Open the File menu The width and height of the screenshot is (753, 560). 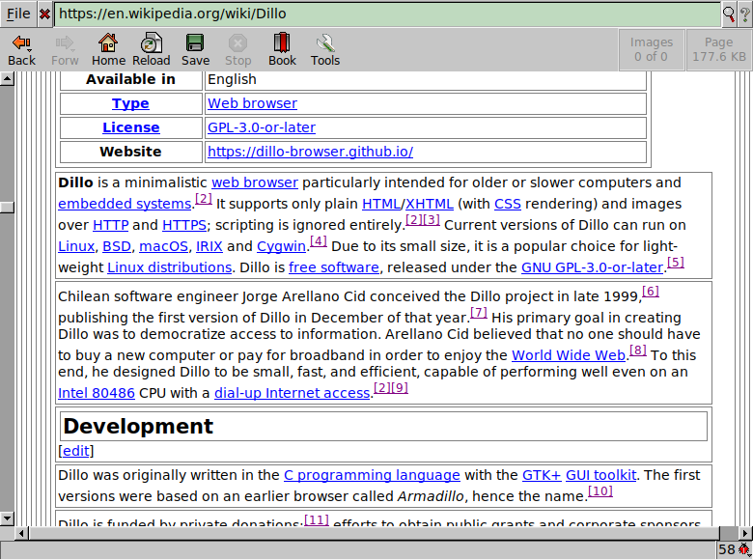[18, 14]
